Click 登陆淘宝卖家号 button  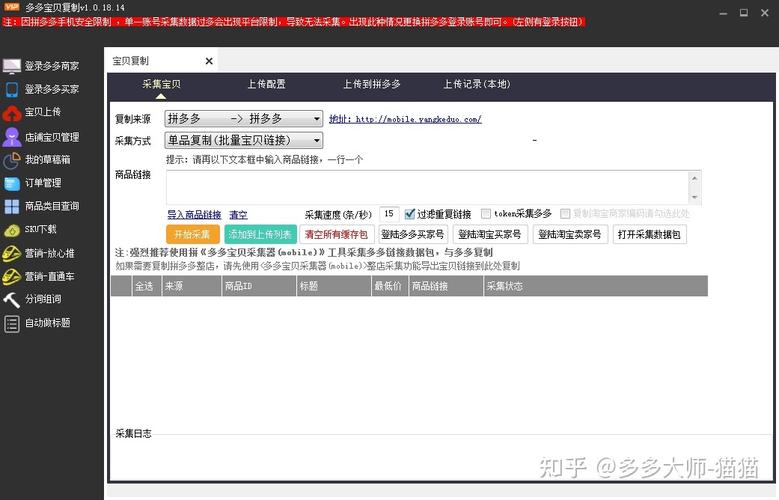pos(570,235)
